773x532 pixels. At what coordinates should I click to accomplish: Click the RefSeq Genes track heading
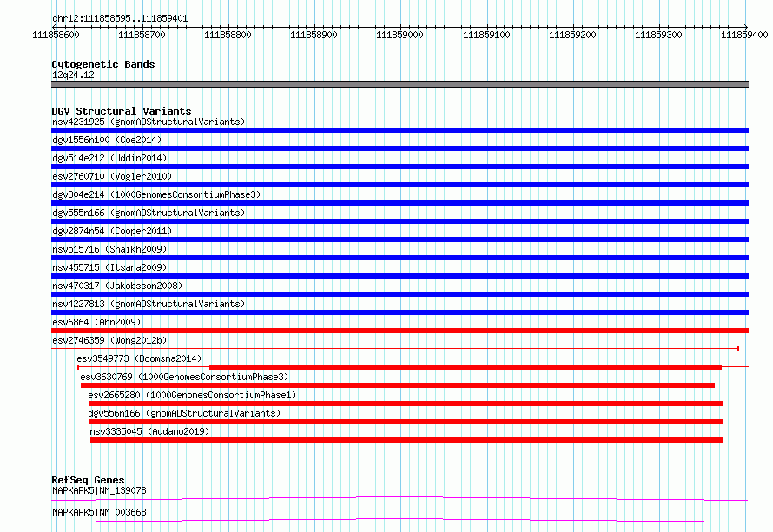pyautogui.click(x=88, y=480)
